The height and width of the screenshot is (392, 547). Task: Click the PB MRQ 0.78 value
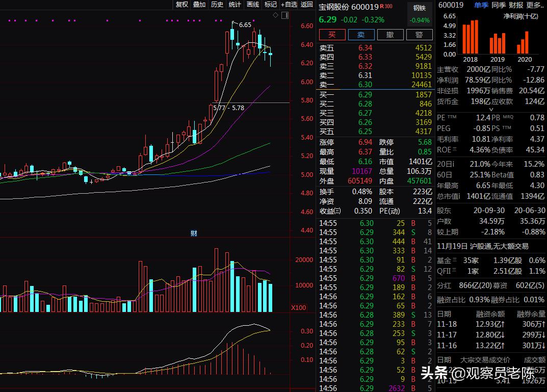(537, 118)
